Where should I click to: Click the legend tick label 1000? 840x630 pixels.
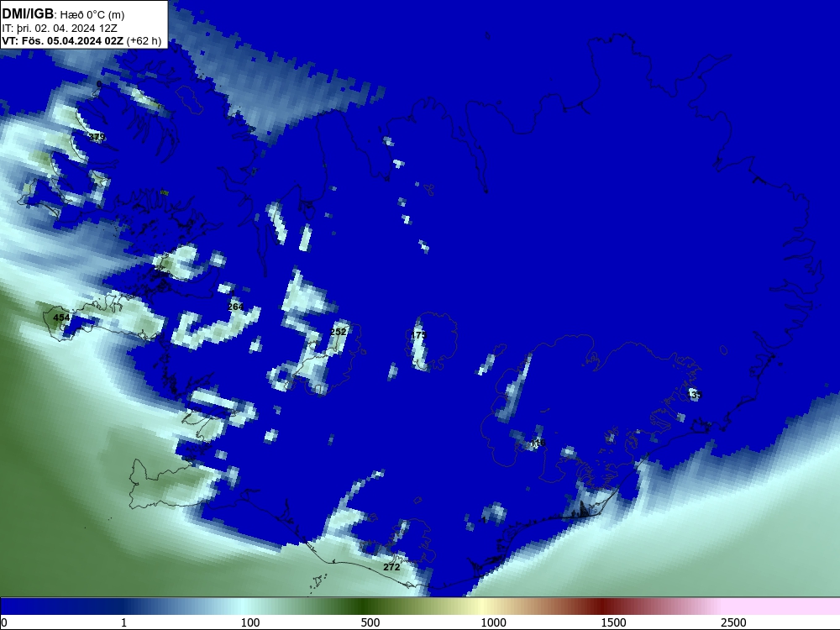[493, 622]
